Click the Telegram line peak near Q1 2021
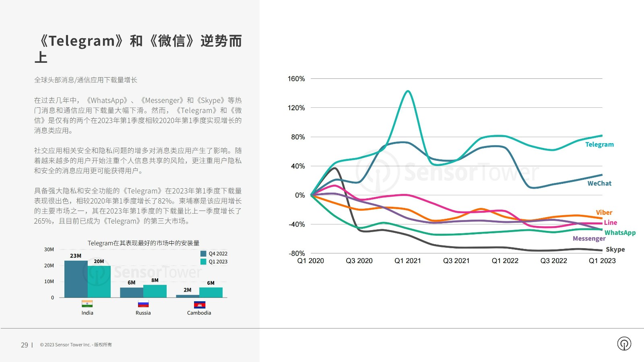The height and width of the screenshot is (362, 644). tap(408, 91)
